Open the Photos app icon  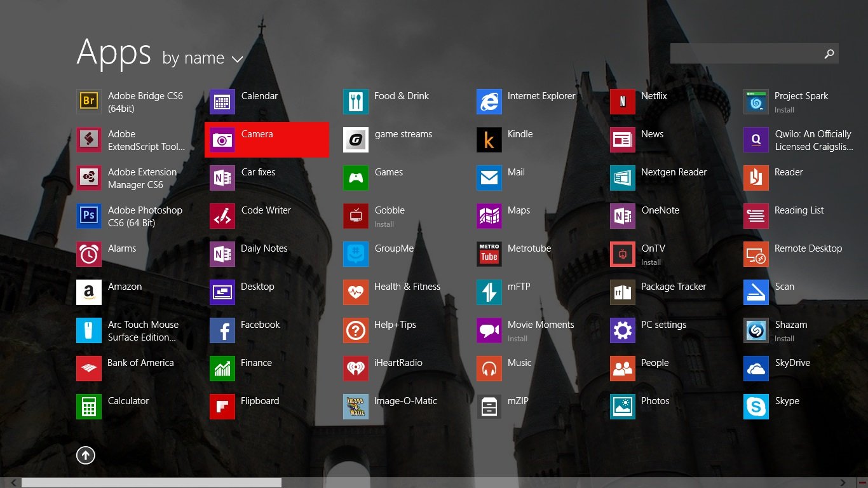623,407
